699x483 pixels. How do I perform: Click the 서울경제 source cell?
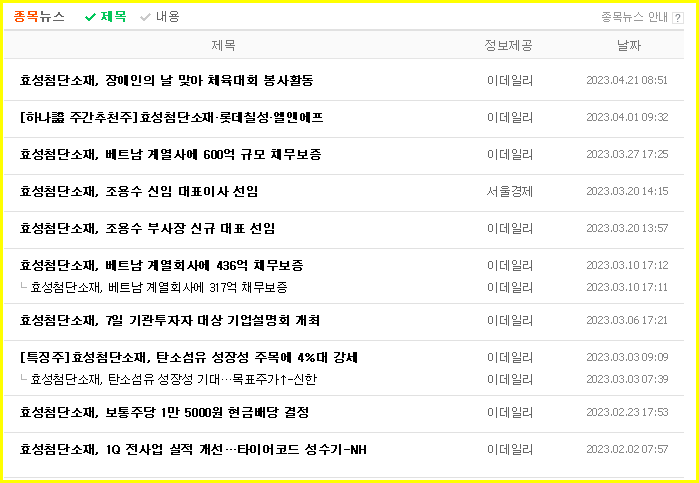[x=510, y=191]
